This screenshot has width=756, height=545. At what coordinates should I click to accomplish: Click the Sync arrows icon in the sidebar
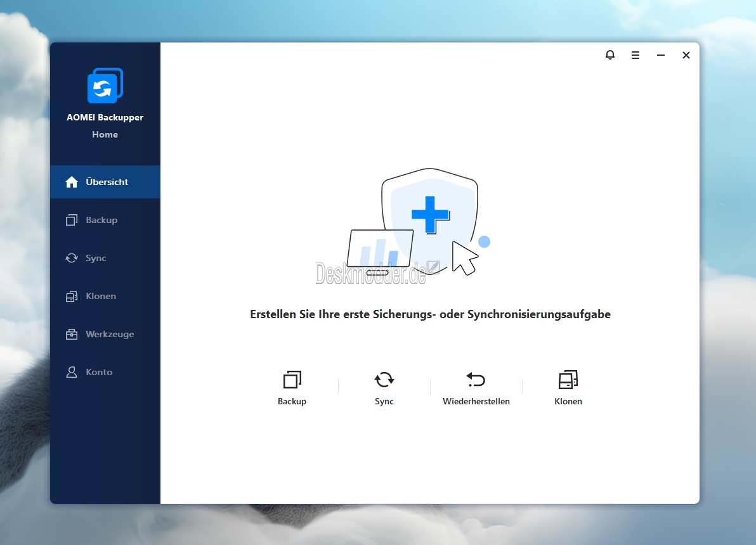click(x=72, y=259)
